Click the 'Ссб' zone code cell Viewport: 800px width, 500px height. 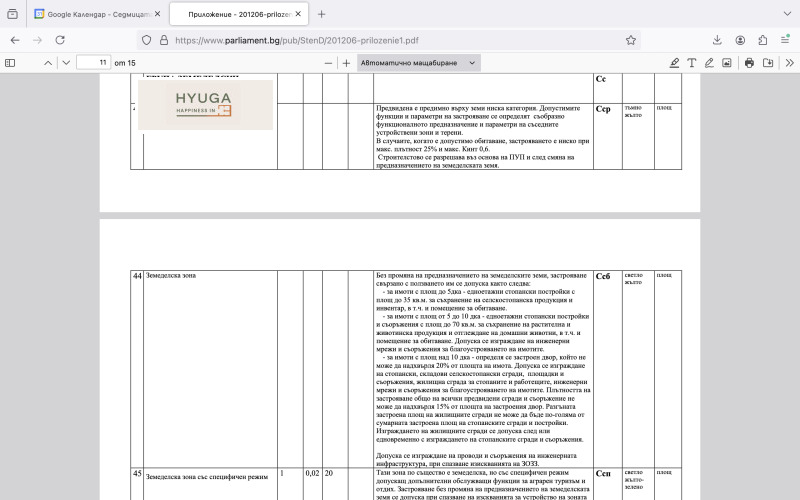coord(607,369)
